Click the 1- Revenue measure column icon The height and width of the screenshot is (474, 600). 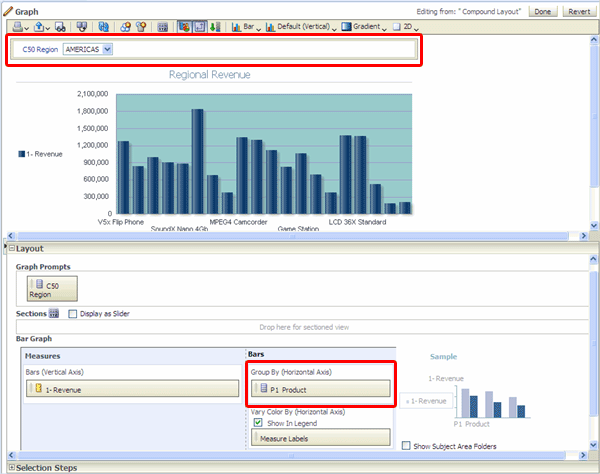(38, 388)
